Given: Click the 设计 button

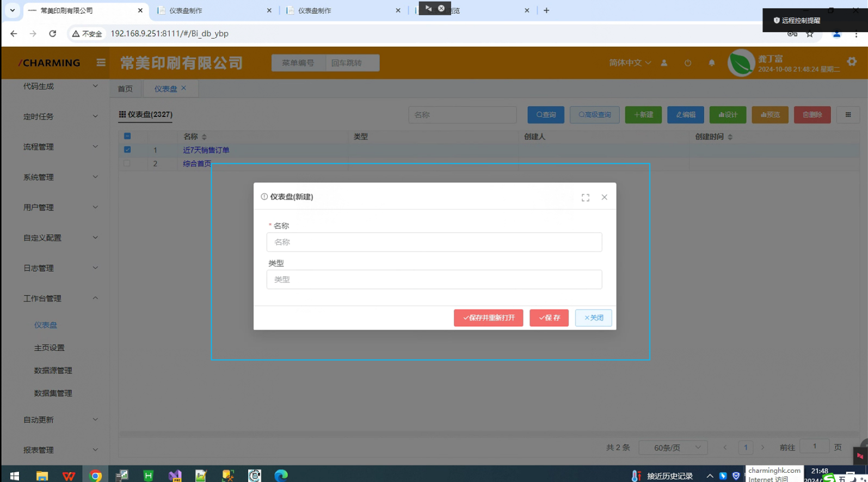Looking at the screenshot, I should 728,115.
